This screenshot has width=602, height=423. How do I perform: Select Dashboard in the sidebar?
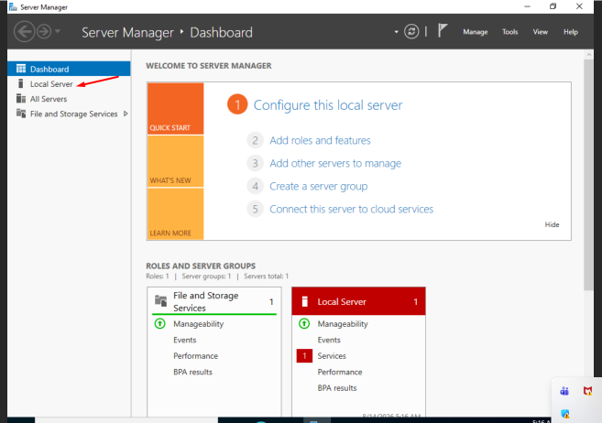[69, 69]
